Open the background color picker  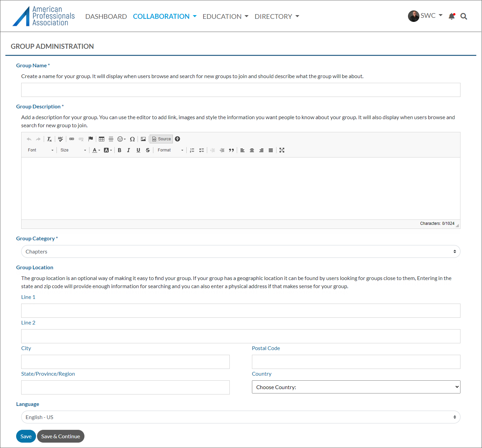(x=108, y=150)
